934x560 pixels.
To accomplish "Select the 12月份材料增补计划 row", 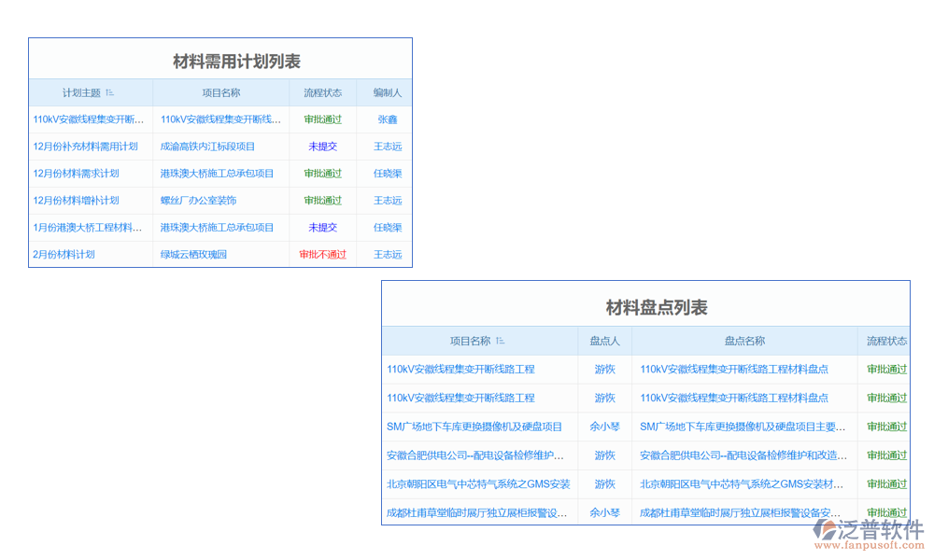I will pyautogui.click(x=76, y=201).
